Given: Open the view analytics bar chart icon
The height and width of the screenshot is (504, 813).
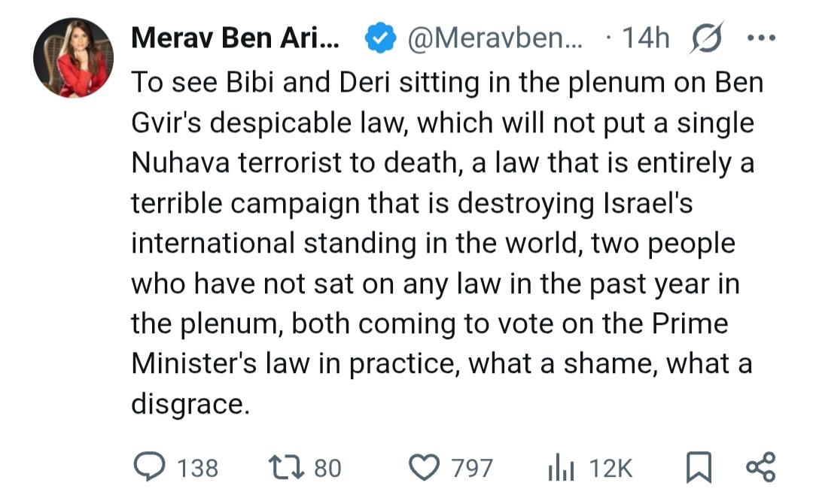Looking at the screenshot, I should coord(561,467).
